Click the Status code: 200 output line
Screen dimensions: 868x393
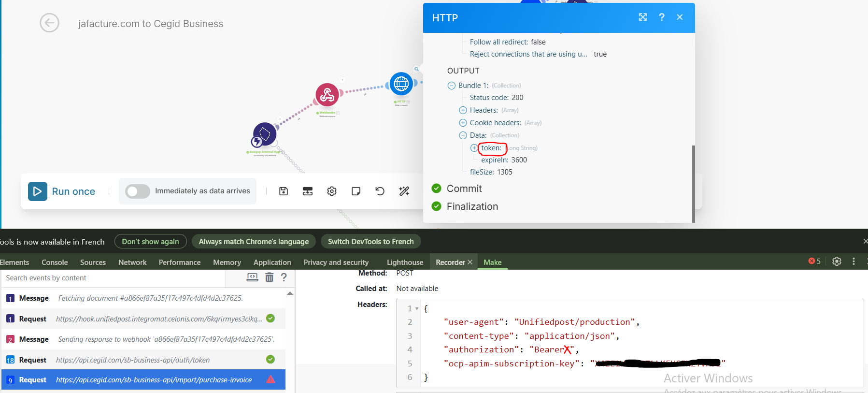click(497, 98)
